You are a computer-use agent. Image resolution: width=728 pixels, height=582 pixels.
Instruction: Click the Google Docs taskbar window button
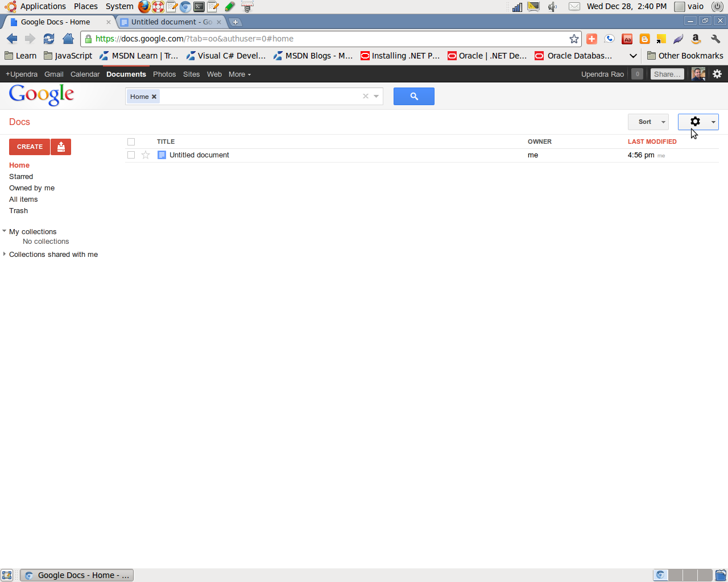(77, 575)
